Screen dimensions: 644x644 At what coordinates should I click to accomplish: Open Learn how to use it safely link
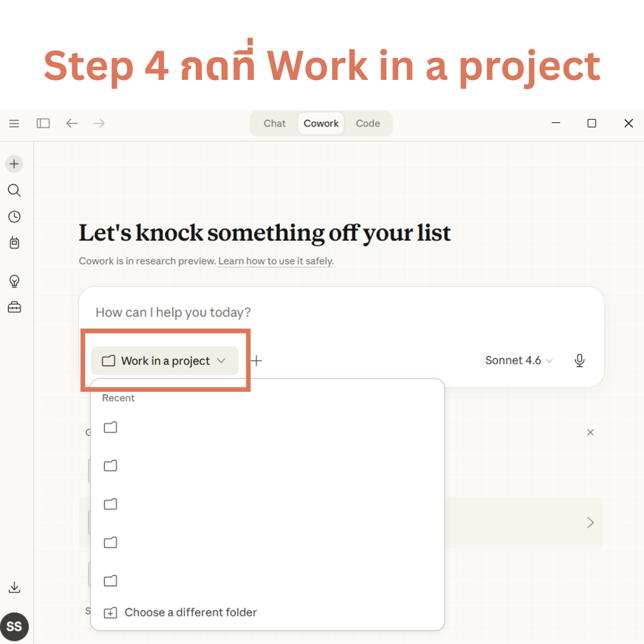click(x=275, y=261)
